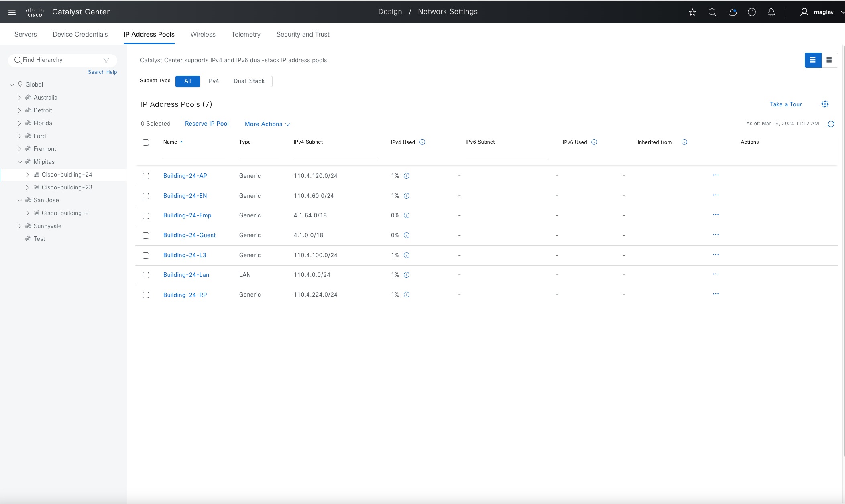The image size is (845, 504).
Task: Open the More Actions dropdown
Action: [267, 124]
